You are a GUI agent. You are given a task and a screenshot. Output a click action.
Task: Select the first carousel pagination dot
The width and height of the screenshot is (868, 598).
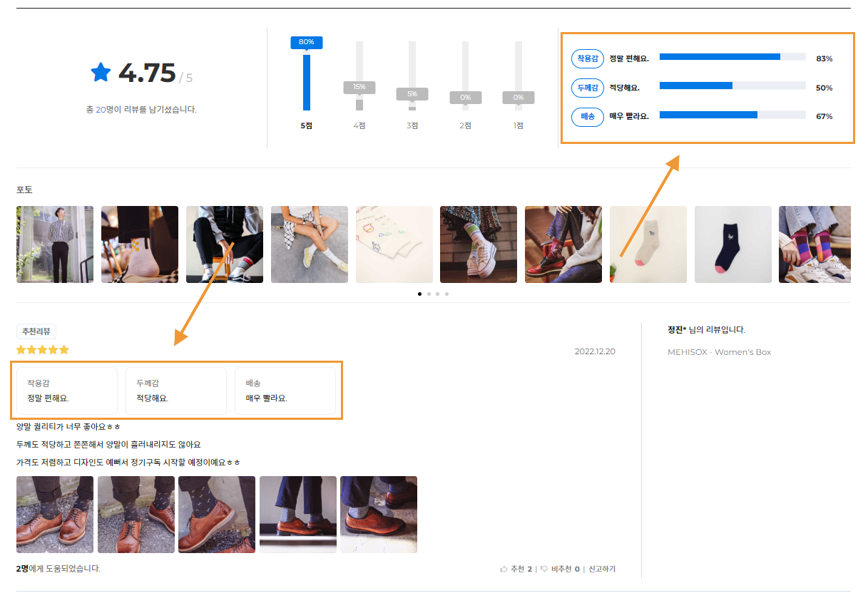tap(419, 294)
